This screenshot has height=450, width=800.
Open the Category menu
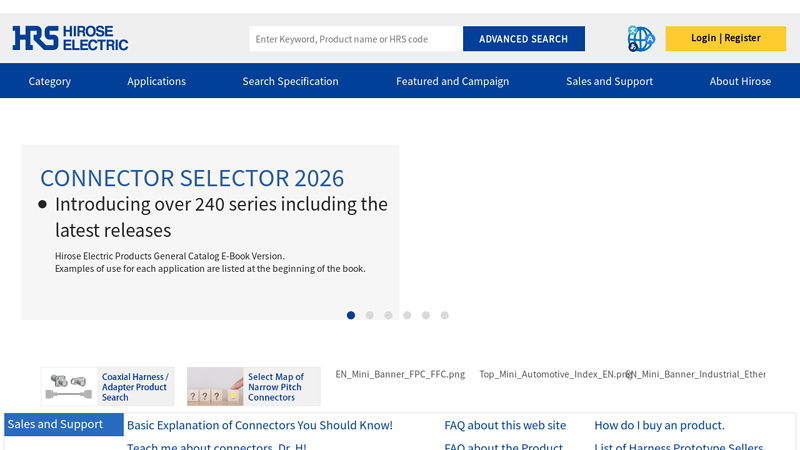tap(49, 81)
